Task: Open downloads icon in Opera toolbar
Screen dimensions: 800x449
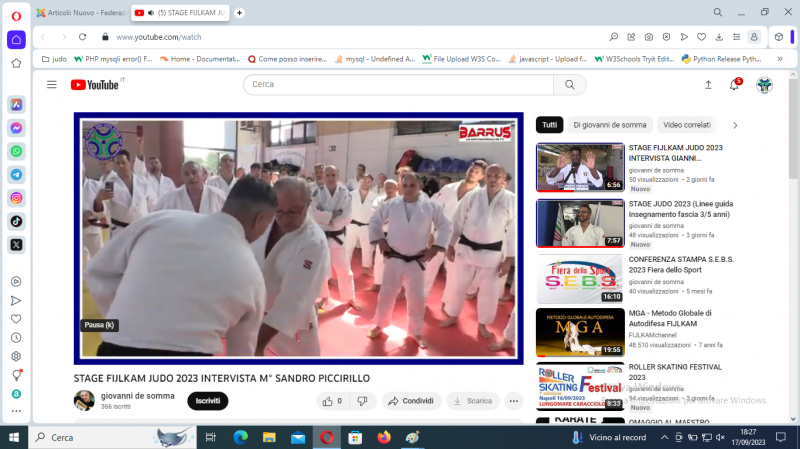Action: (719, 37)
